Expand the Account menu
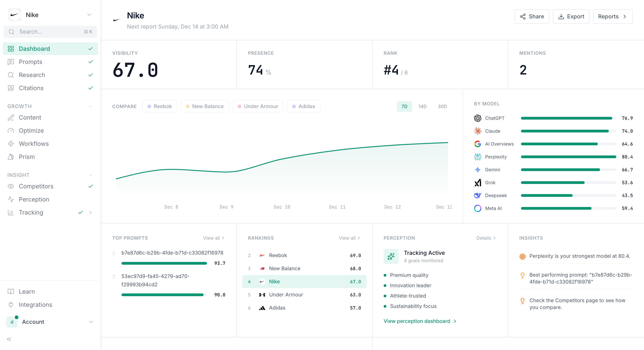This screenshot has width=644, height=350. 91,322
